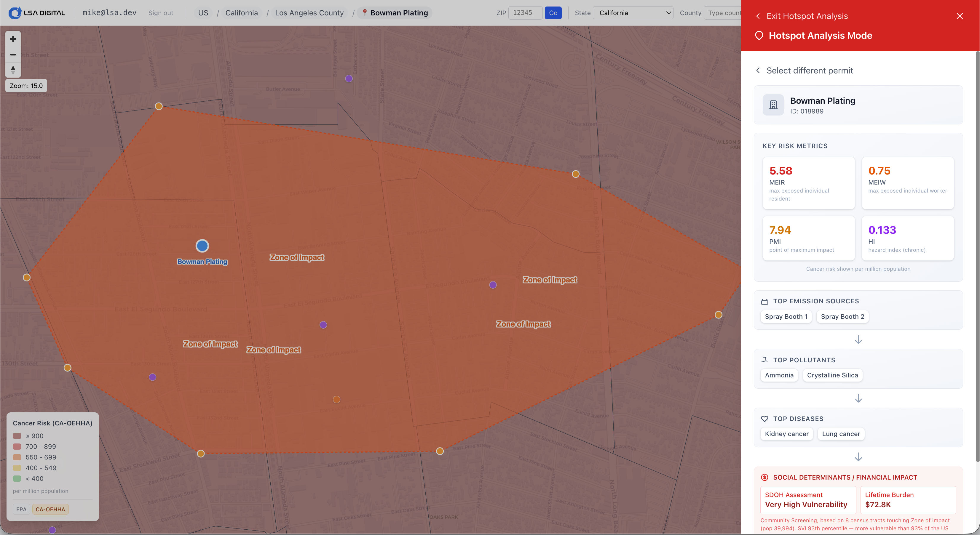Click the purple marker near Butler Avenue
Image resolution: width=980 pixels, height=535 pixels.
349,79
